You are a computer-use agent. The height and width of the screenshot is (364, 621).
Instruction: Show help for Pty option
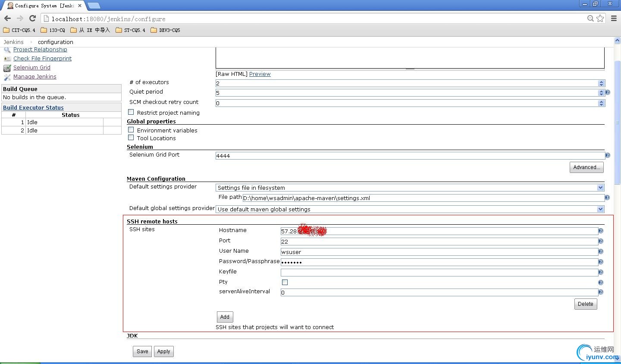601,282
